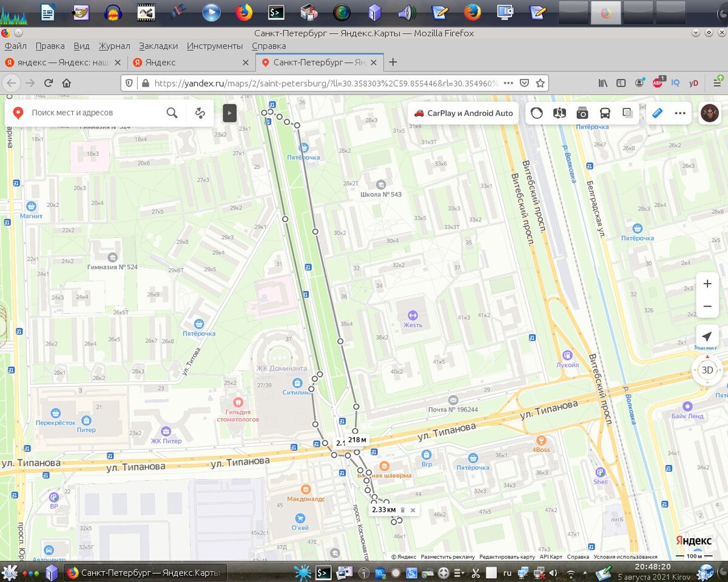Open map layers type selector
The width and height of the screenshot is (728, 582).
[x=627, y=113]
